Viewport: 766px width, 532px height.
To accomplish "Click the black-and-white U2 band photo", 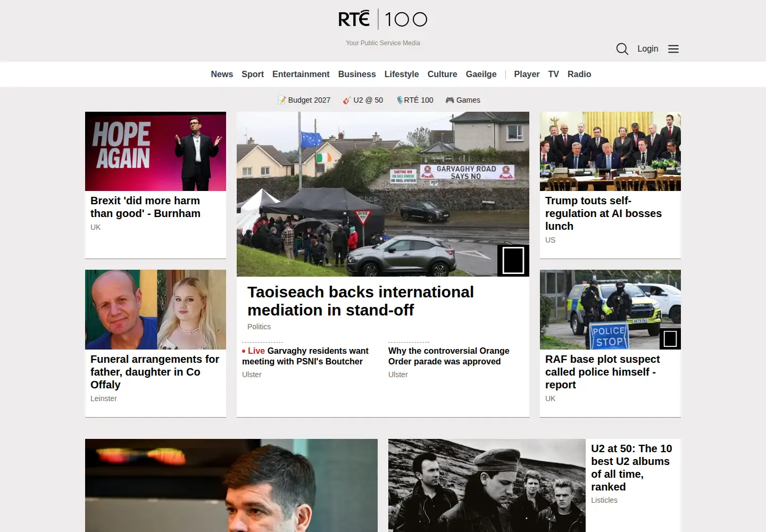I will click(x=487, y=485).
